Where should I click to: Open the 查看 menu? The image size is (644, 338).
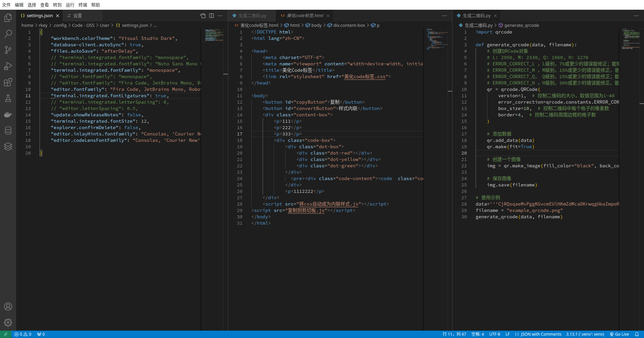pyautogui.click(x=45, y=5)
